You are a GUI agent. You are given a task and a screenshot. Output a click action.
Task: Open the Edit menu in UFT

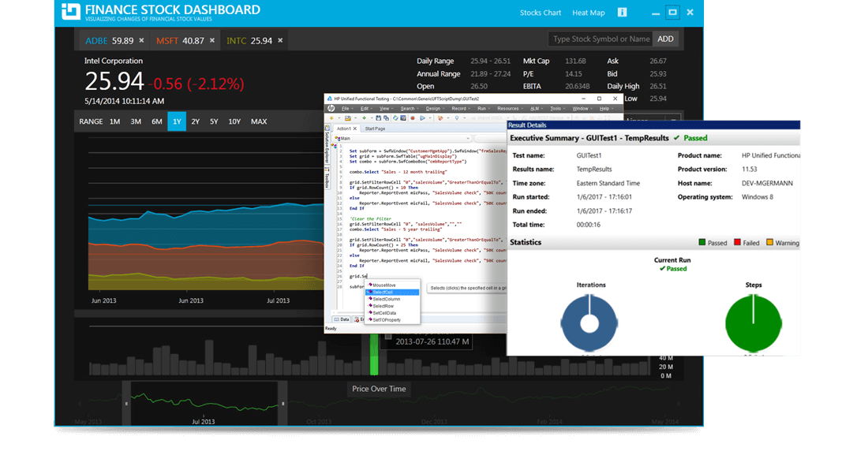(x=363, y=108)
